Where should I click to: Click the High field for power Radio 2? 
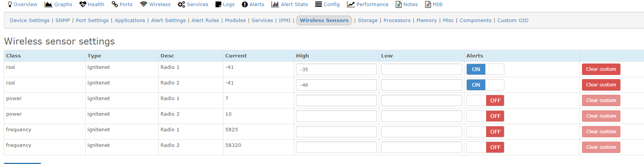pyautogui.click(x=336, y=116)
